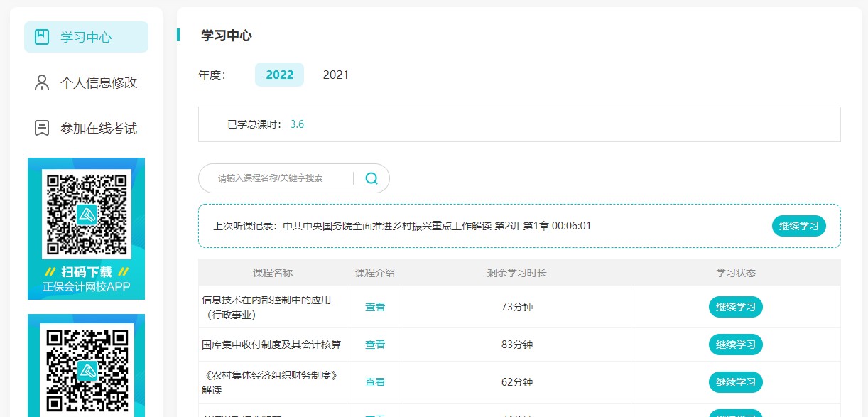Image resolution: width=868 pixels, height=417 pixels.
Task: Select the person icon beside 个人信息修改
Action: click(40, 82)
